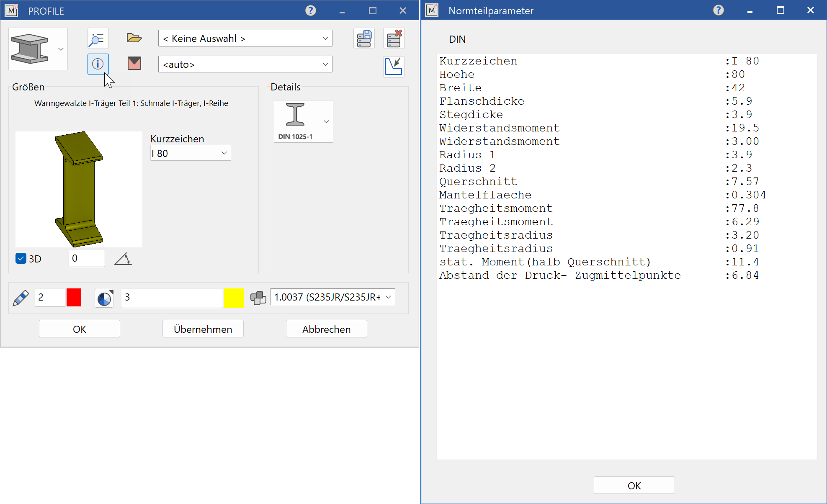Viewport: 827px width, 504px height.
Task: Click the PROFILE window app icon
Action: [x=11, y=10]
